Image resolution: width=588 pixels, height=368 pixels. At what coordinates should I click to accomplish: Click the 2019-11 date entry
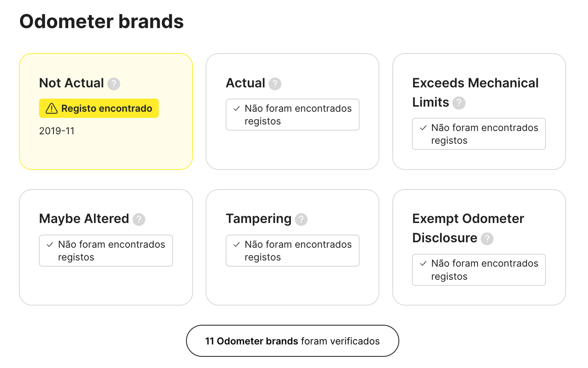57,131
